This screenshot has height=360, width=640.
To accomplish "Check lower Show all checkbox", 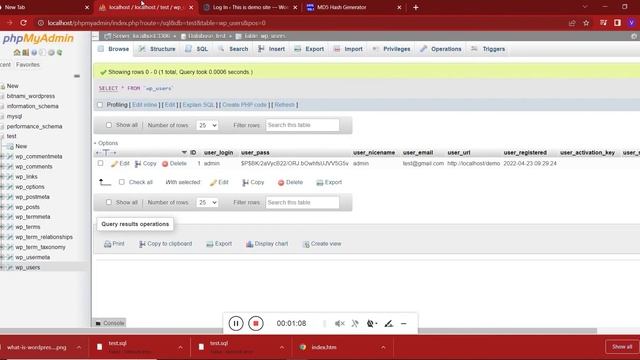I will coord(109,202).
